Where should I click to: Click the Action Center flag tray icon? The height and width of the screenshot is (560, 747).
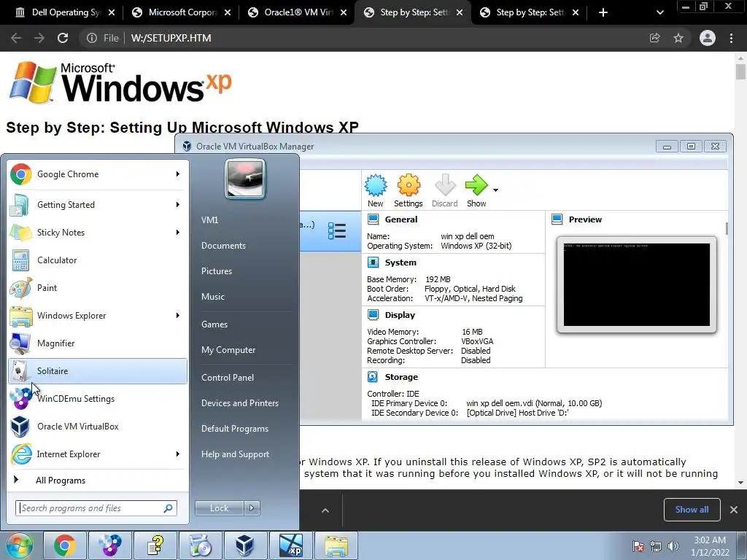click(638, 546)
